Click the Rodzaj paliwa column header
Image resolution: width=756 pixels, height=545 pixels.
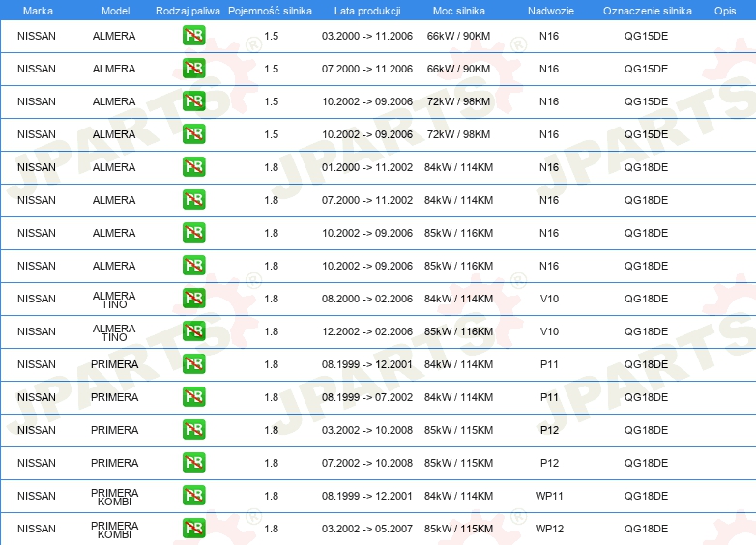tap(188, 11)
